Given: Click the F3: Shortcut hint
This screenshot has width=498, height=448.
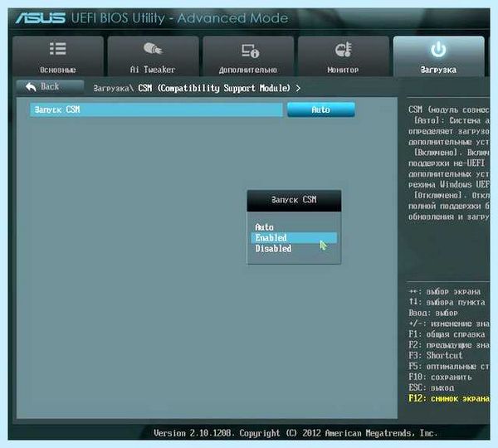Looking at the screenshot, I should tap(435, 355).
